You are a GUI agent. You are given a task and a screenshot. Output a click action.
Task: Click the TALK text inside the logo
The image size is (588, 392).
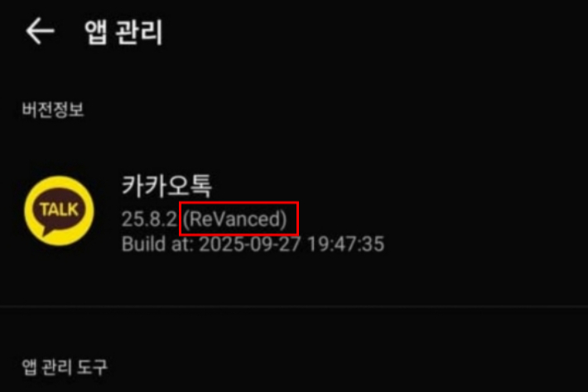(x=60, y=210)
